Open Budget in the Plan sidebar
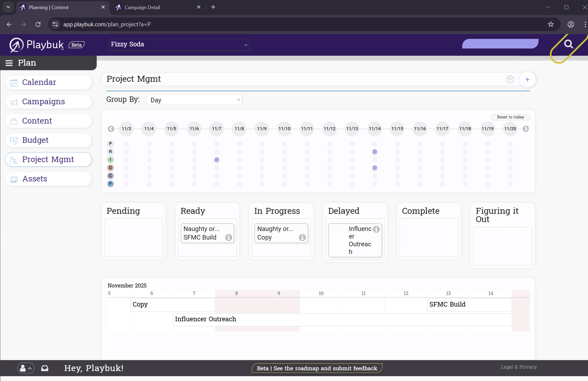588x381 pixels. tap(49, 140)
